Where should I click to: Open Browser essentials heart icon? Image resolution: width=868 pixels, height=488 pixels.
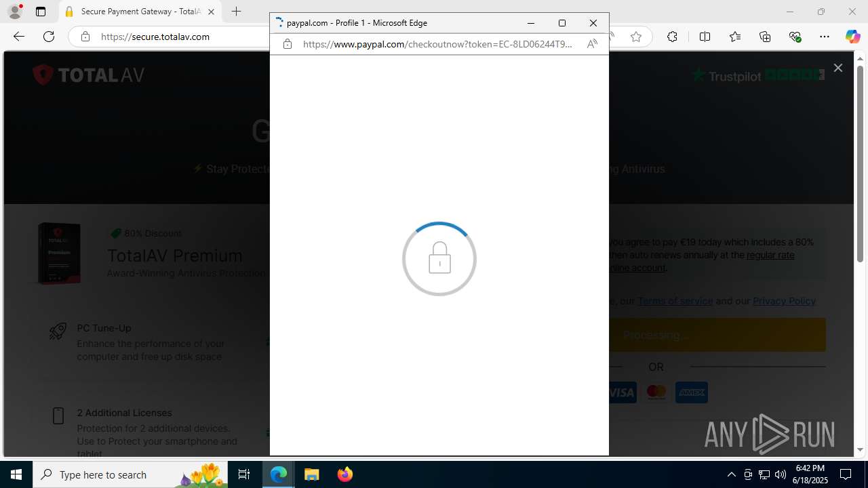(x=795, y=37)
